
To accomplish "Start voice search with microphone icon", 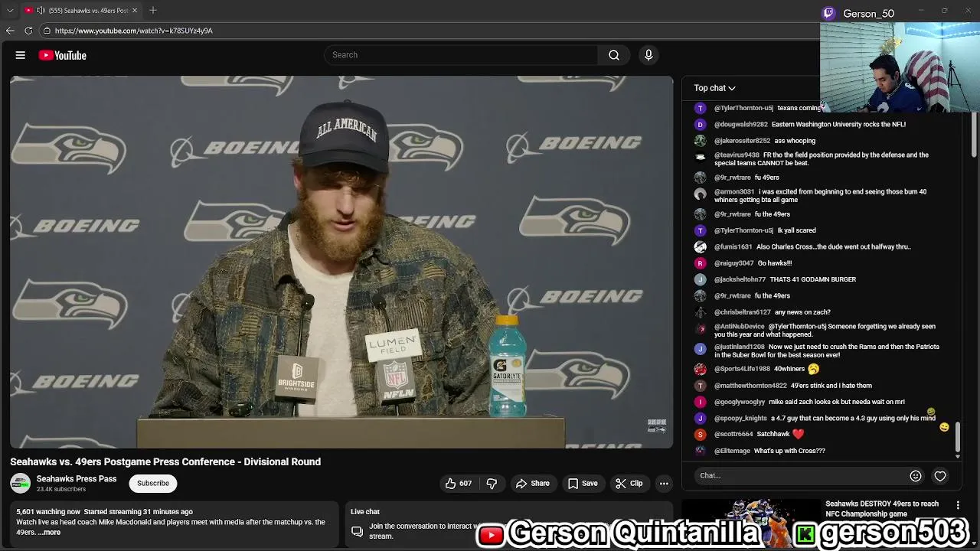I will click(648, 55).
